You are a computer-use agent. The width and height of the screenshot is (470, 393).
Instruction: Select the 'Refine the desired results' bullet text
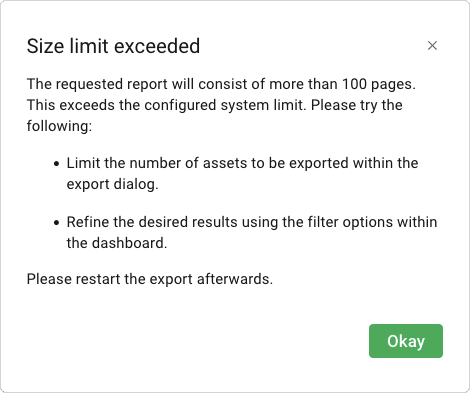(x=252, y=222)
